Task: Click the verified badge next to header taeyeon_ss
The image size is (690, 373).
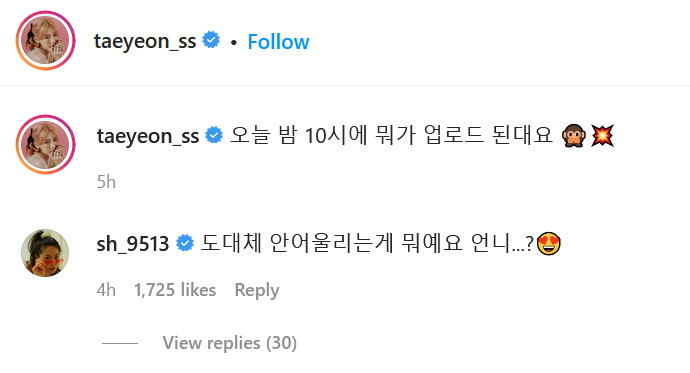Action: click(211, 40)
